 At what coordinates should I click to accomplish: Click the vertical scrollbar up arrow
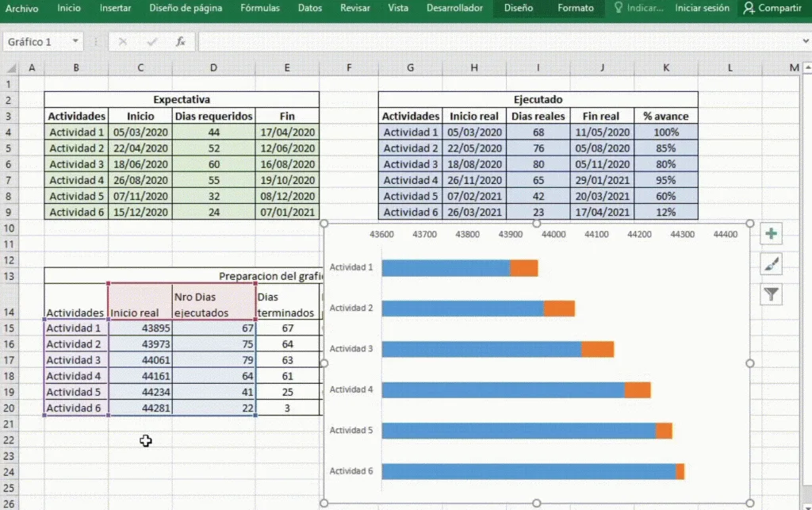pos(807,68)
